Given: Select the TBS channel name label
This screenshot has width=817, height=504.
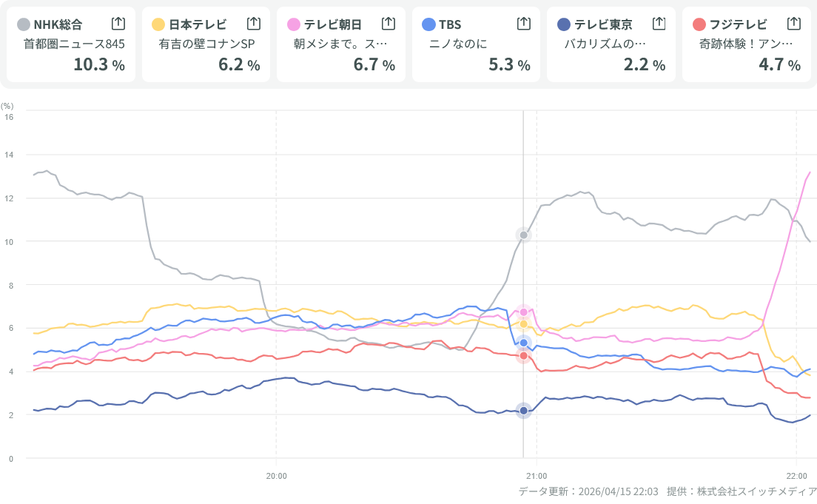Looking at the screenshot, I should click(x=449, y=24).
